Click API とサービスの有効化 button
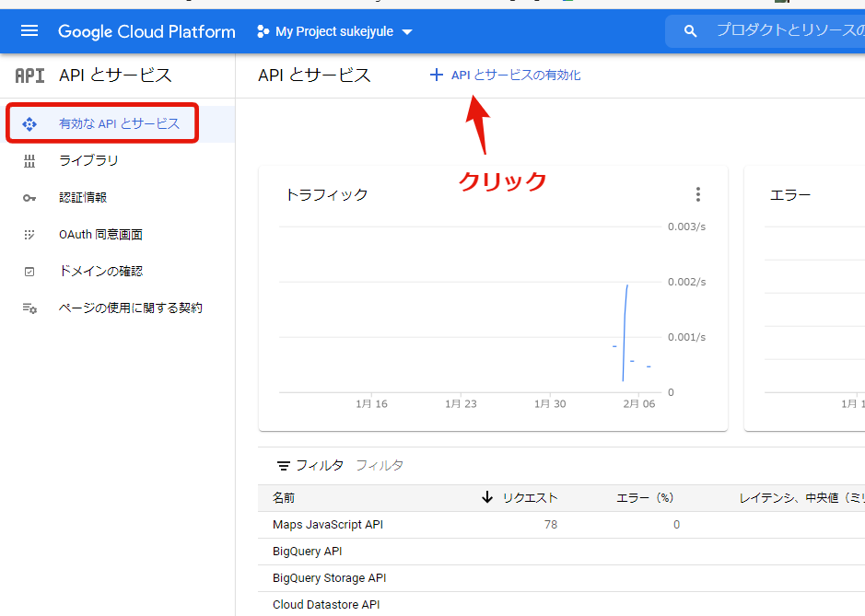 [x=505, y=75]
